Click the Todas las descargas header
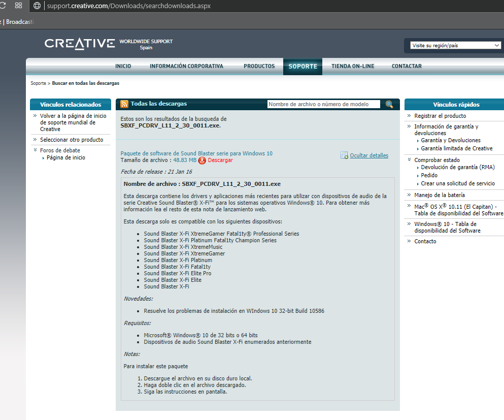 (159, 104)
